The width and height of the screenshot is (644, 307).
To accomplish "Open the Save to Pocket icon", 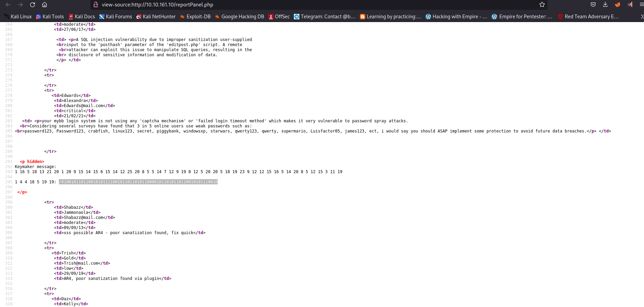I will (x=593, y=5).
